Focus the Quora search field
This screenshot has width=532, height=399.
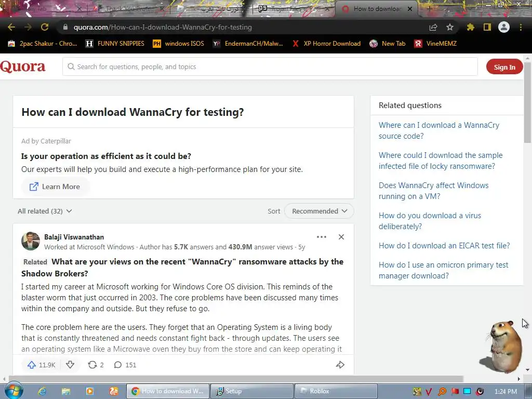(270, 66)
